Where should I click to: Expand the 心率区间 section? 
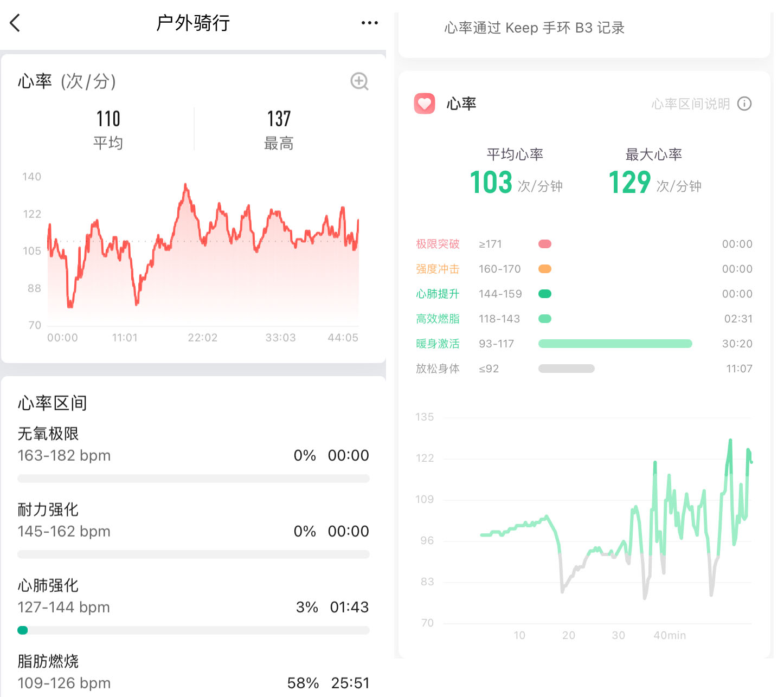pos(52,403)
